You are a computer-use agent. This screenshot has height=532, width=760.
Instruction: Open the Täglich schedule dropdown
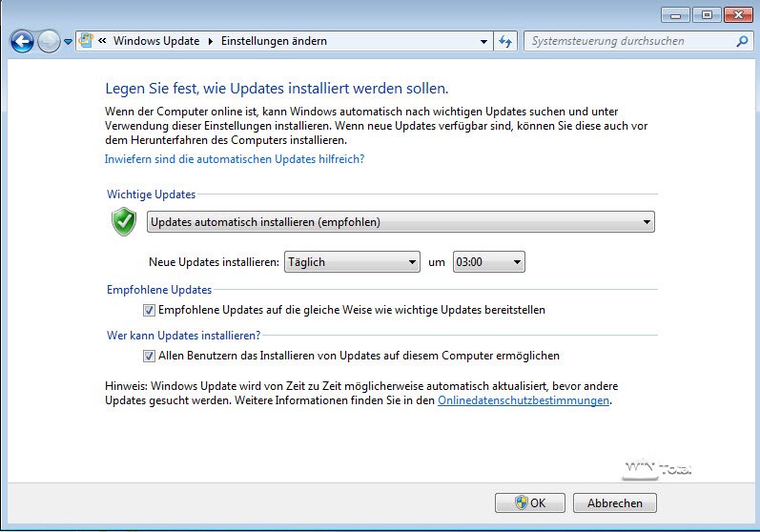pos(352,262)
